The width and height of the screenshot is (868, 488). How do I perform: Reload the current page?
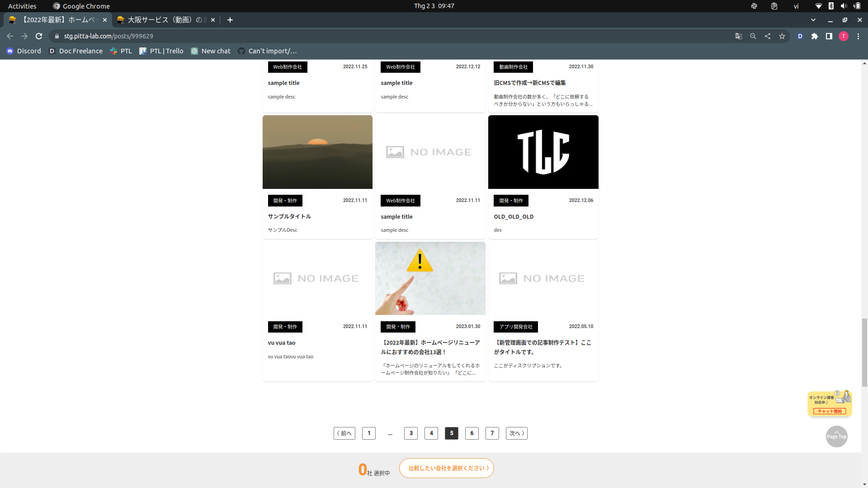pyautogui.click(x=39, y=36)
